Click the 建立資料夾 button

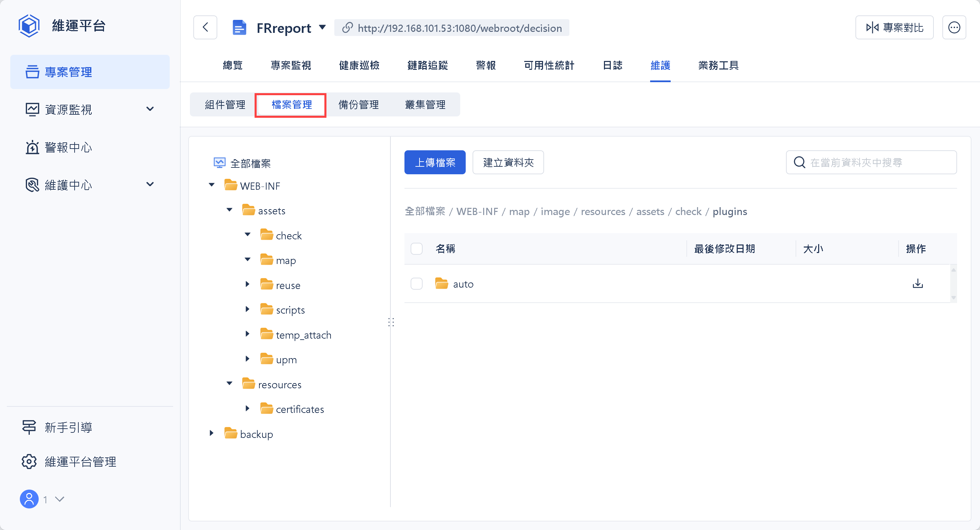pyautogui.click(x=508, y=163)
